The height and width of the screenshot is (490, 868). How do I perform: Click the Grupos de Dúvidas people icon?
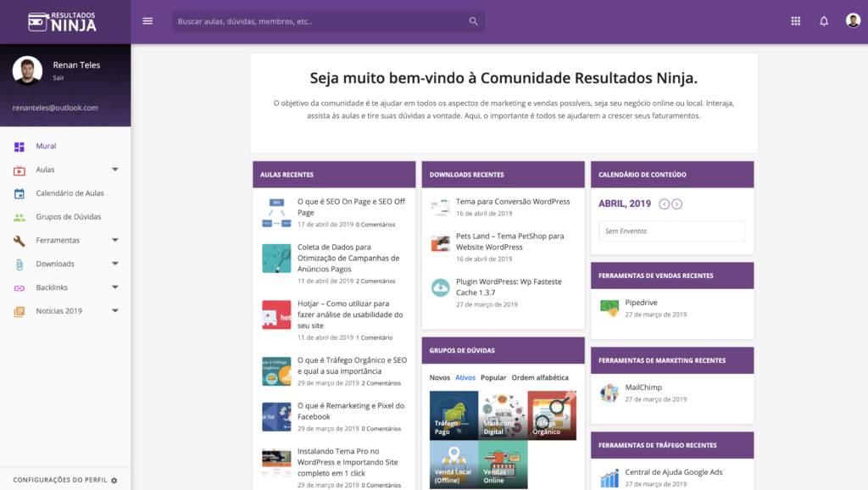[x=17, y=216]
